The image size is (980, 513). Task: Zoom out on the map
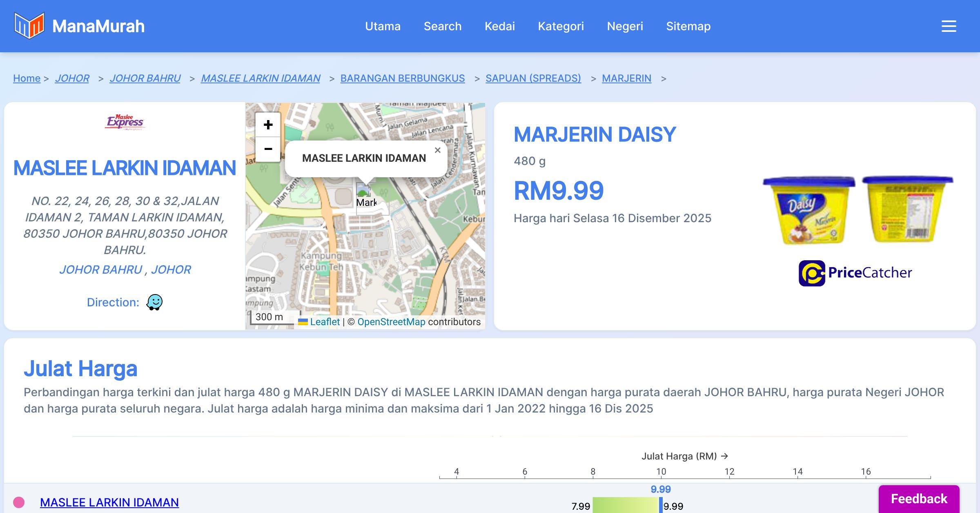coord(268,149)
